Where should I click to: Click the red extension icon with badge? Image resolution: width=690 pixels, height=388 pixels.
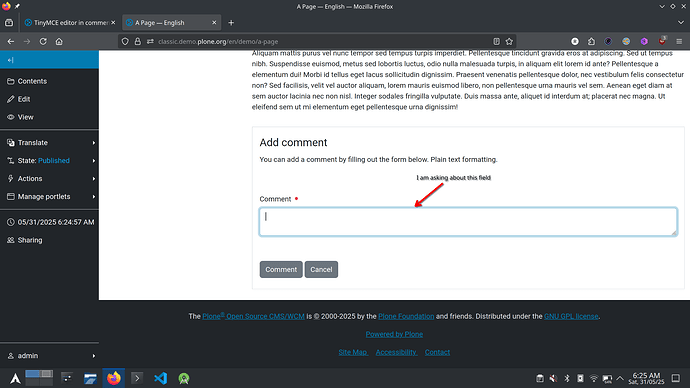point(662,41)
